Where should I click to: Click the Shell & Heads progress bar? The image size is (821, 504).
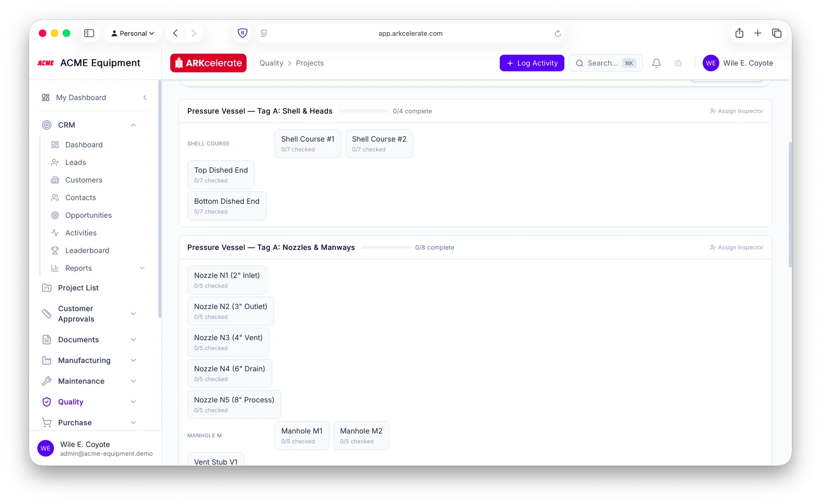tap(364, 111)
